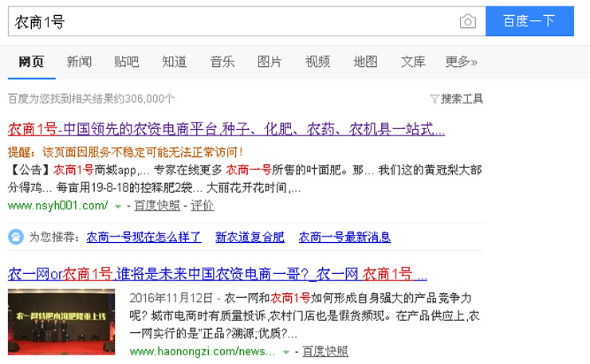Screen dimensions: 590x364
Task: Open 搜索工具 filter options
Action: coord(457,99)
